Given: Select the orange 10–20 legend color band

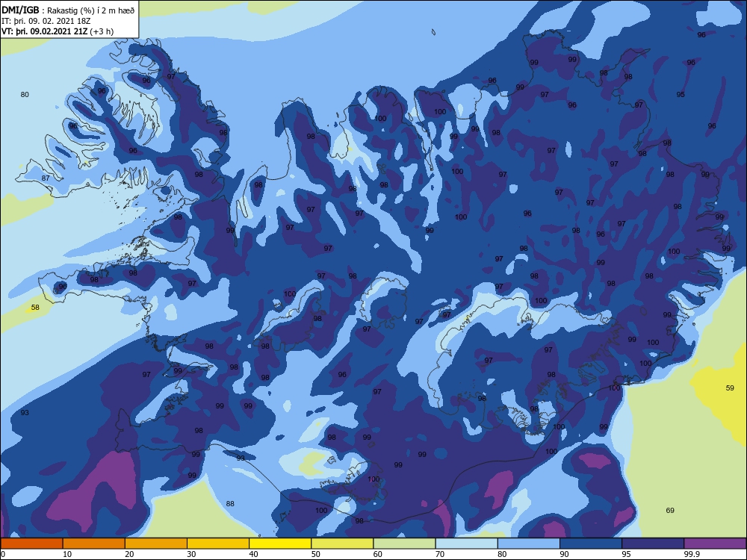Looking at the screenshot, I should (x=94, y=544).
